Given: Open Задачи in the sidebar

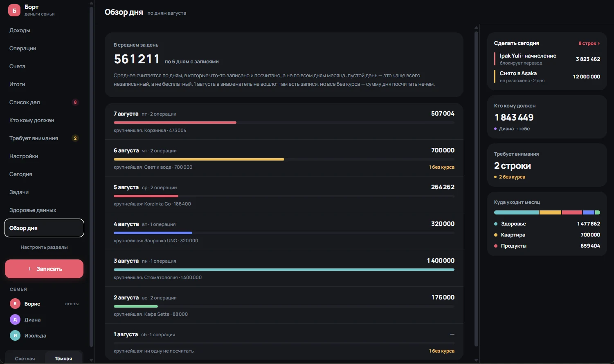Looking at the screenshot, I should tap(44, 192).
